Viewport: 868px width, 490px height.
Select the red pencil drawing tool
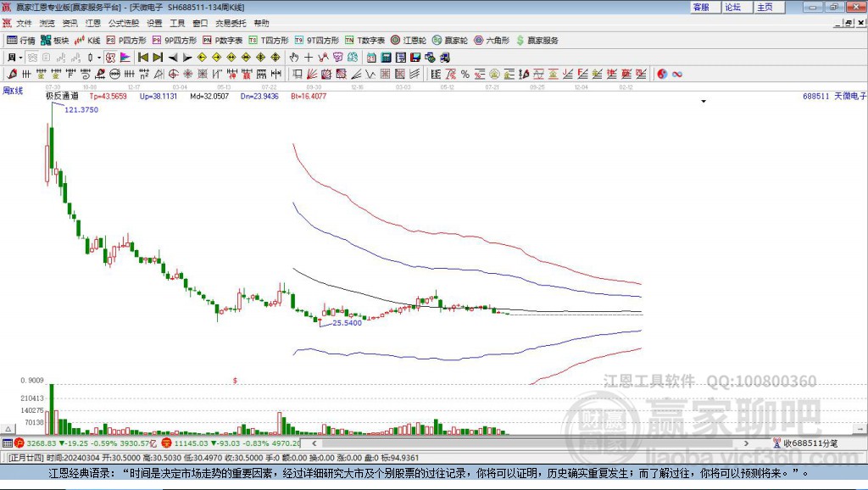click(12, 74)
